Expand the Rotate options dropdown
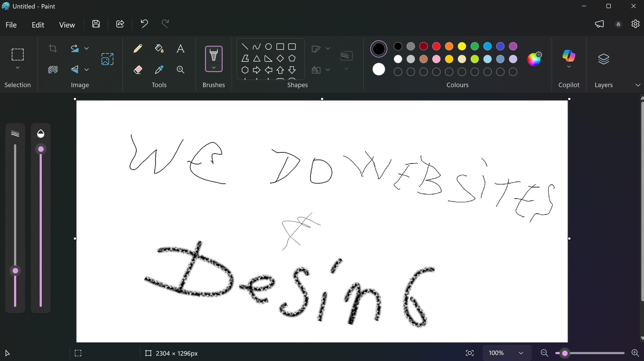The height and width of the screenshot is (361, 644). [x=87, y=48]
